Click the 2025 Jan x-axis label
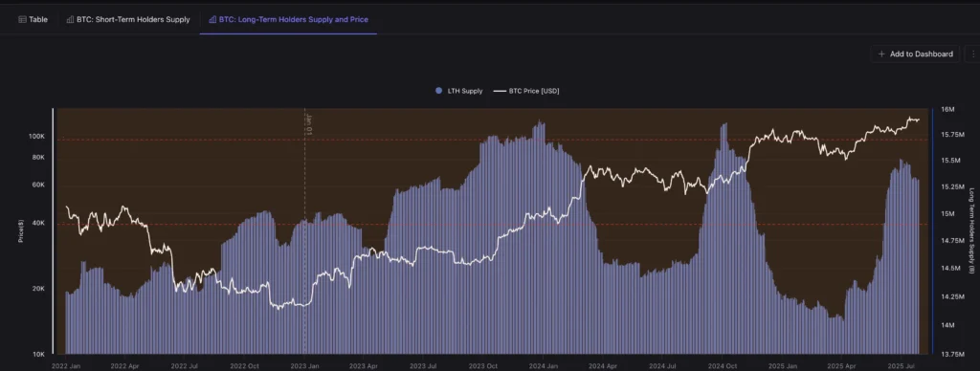The height and width of the screenshot is (371, 980). (x=783, y=366)
